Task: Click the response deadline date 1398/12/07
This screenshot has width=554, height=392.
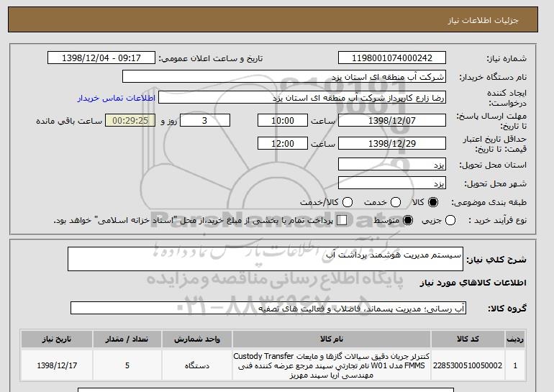Action: tap(392, 120)
